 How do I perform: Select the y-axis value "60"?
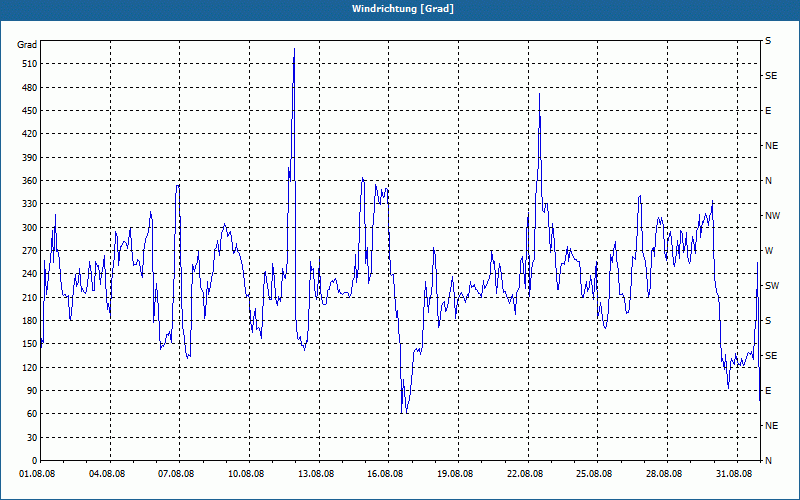[32, 414]
